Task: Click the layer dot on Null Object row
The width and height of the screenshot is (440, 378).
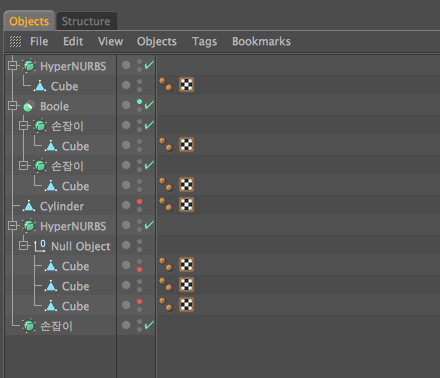Action: tap(126, 245)
